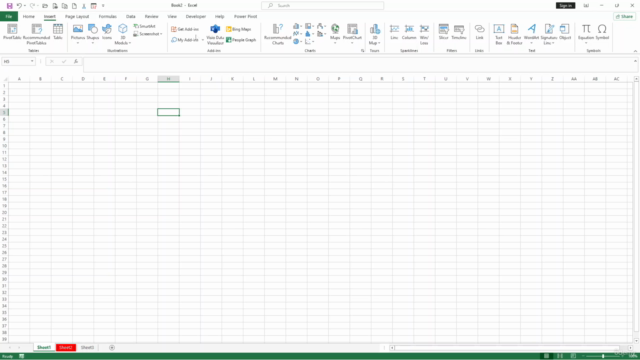Insert SmartArt graphic
This screenshot has width=640, height=360.
[x=144, y=26]
